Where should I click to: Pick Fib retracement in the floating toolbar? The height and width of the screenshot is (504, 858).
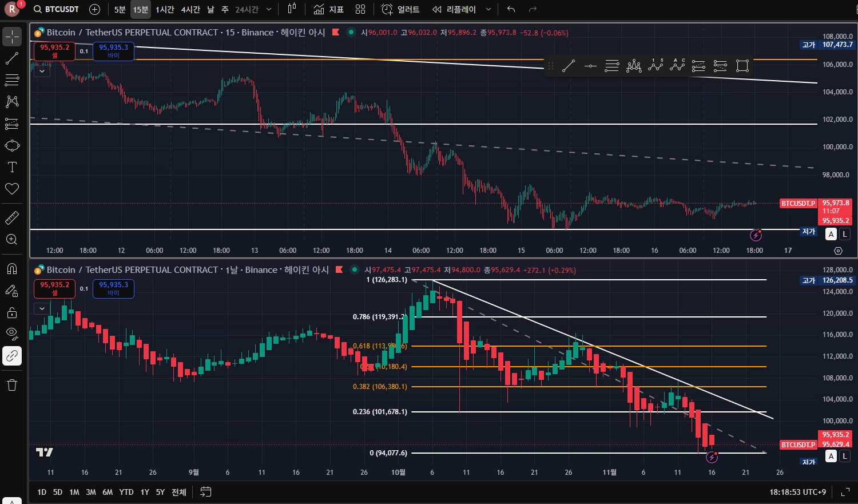click(x=612, y=66)
